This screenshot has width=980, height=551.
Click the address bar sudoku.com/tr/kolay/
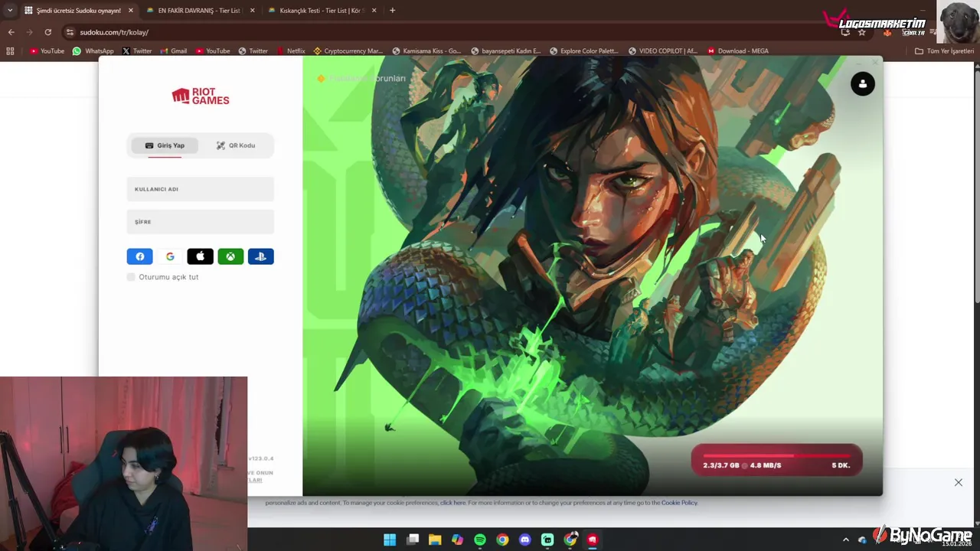114,32
